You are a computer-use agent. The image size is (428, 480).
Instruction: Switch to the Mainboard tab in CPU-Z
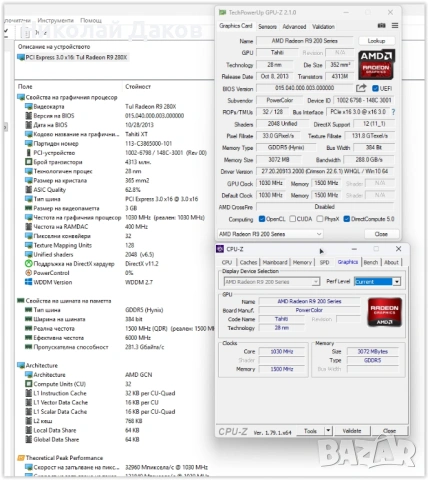point(275,262)
